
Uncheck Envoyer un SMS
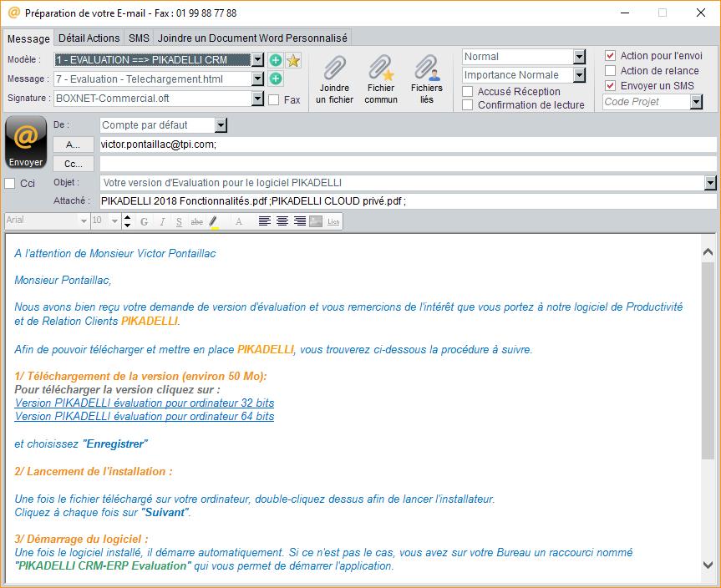click(x=610, y=85)
